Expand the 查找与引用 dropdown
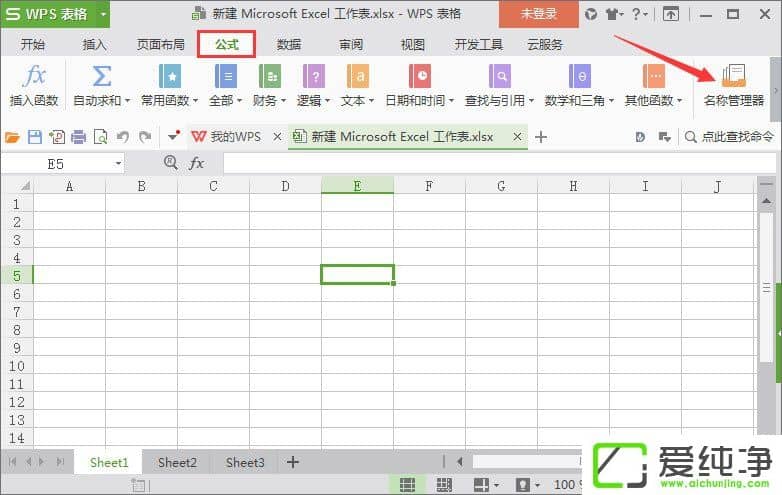The image size is (782, 495). click(x=532, y=101)
